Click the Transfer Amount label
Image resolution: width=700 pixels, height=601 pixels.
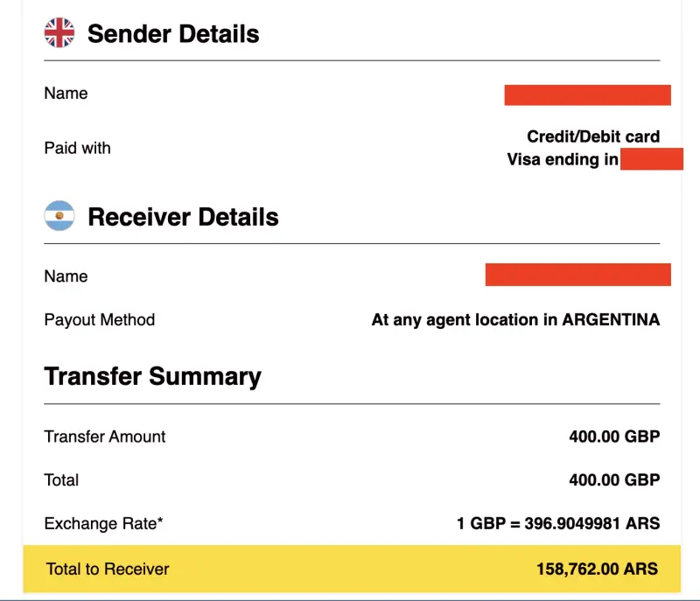pos(105,437)
